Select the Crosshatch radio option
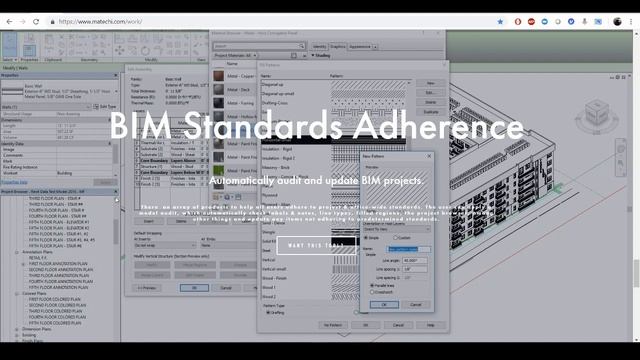Image resolution: width=640 pixels, height=360 pixels. point(372,292)
